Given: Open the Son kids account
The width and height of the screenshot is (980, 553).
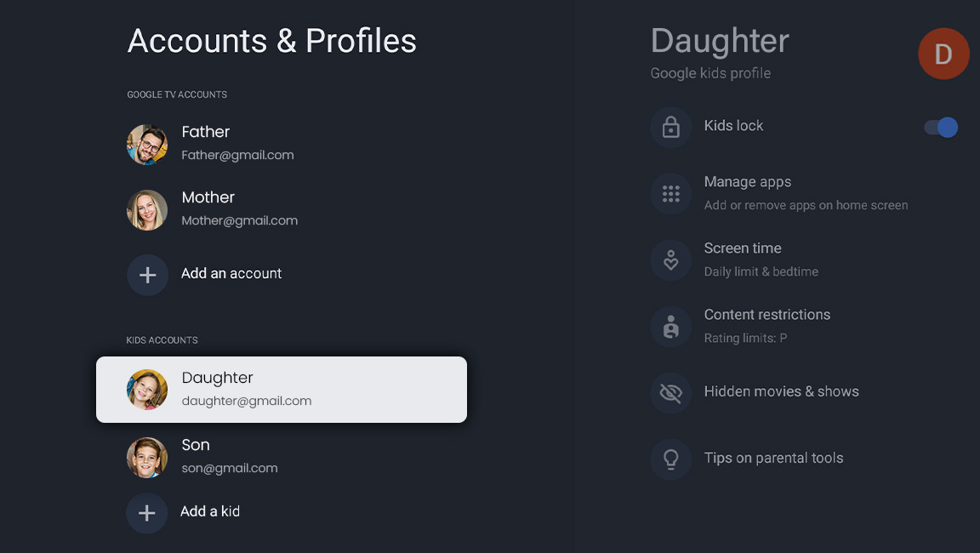Looking at the screenshot, I should point(230,456).
